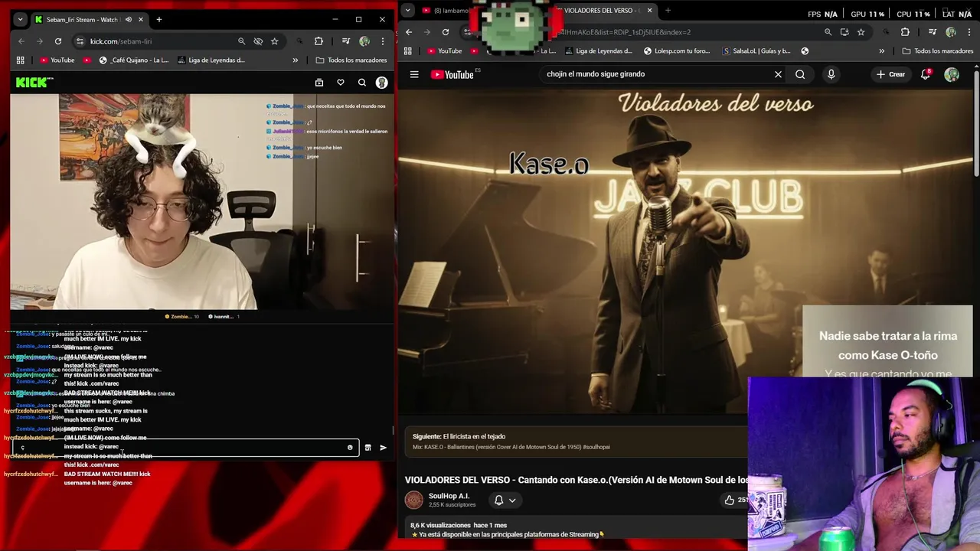
Task: Open site information icon beside kick.com URL
Action: click(80, 41)
